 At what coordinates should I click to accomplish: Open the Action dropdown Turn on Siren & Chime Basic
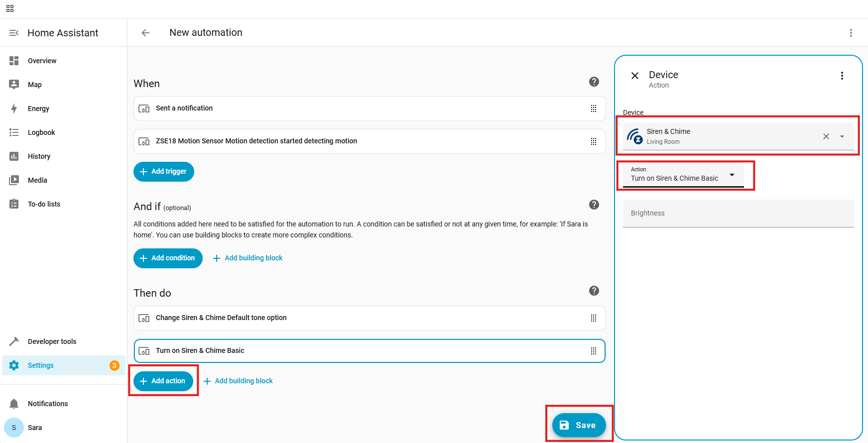(683, 175)
